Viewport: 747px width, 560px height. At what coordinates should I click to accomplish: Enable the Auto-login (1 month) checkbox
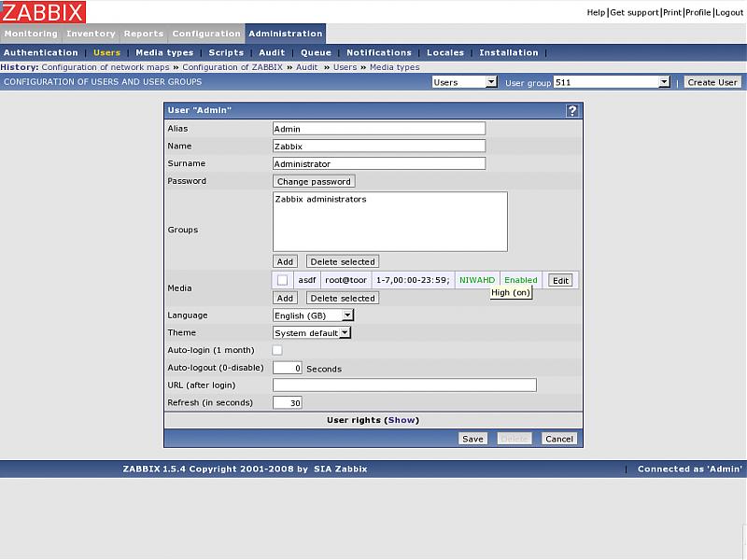(276, 350)
